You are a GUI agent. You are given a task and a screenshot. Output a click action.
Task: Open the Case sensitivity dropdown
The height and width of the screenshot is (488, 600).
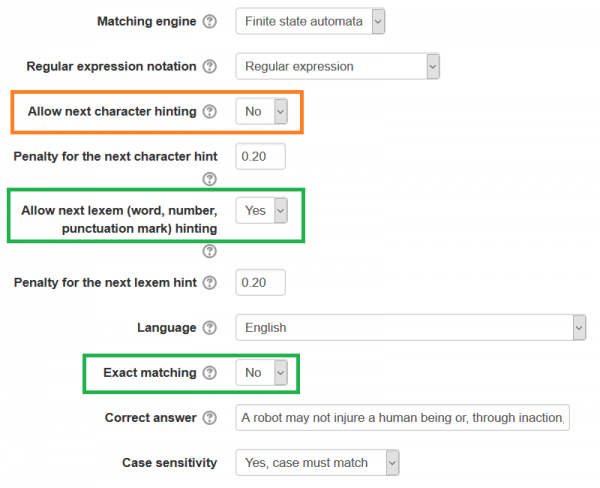coord(318,463)
